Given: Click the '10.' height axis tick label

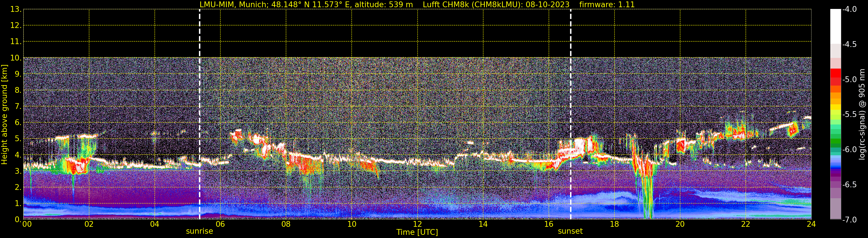Looking at the screenshot, I should [16, 58].
